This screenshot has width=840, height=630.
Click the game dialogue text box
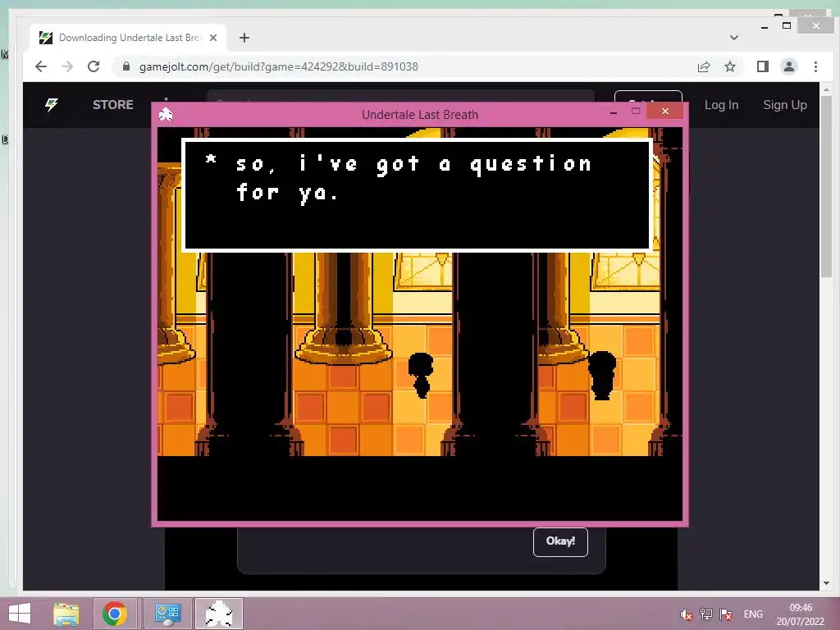[x=418, y=195]
